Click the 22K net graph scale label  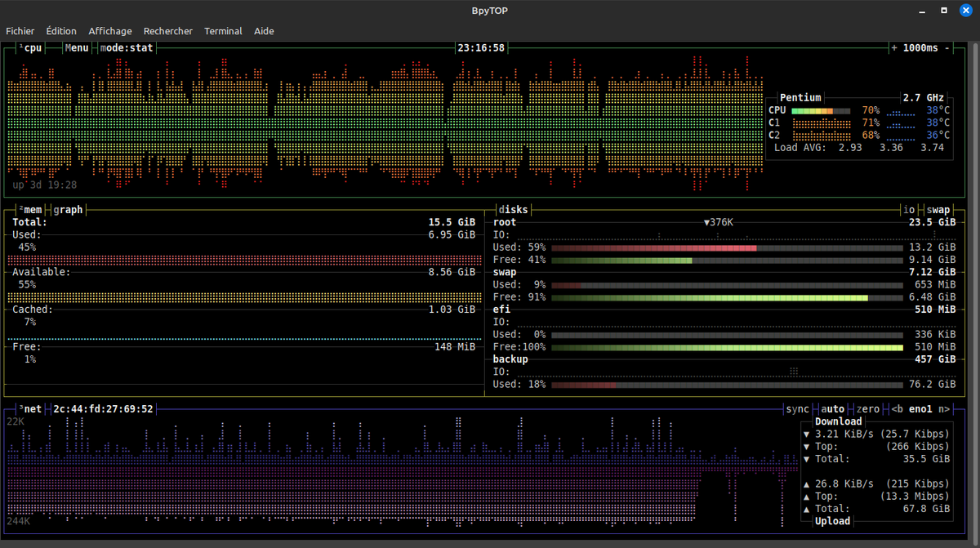pos(16,421)
